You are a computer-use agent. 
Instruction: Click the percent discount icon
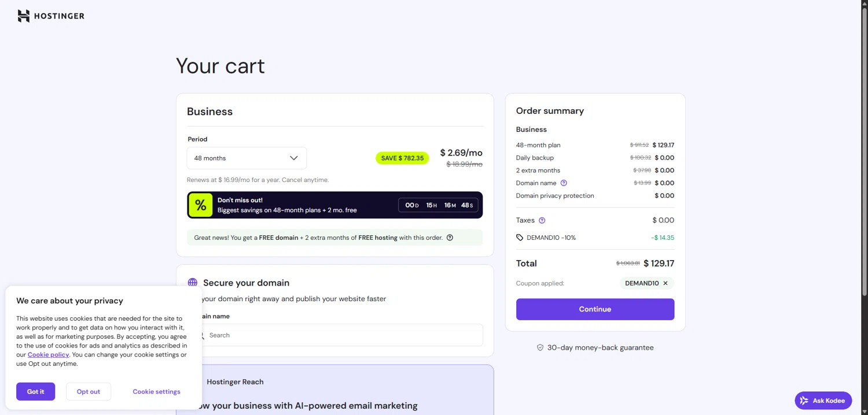click(x=201, y=205)
